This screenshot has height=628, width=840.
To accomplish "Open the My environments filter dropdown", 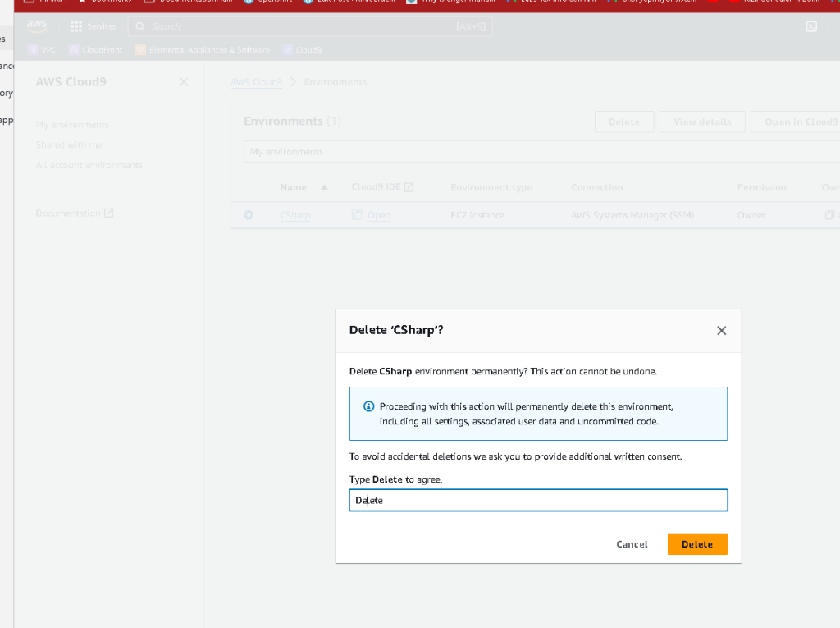I will [x=541, y=152].
